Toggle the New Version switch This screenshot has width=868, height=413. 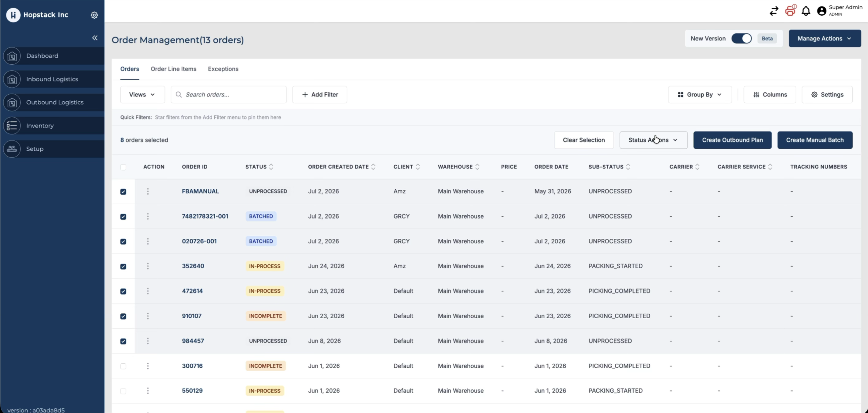click(741, 38)
